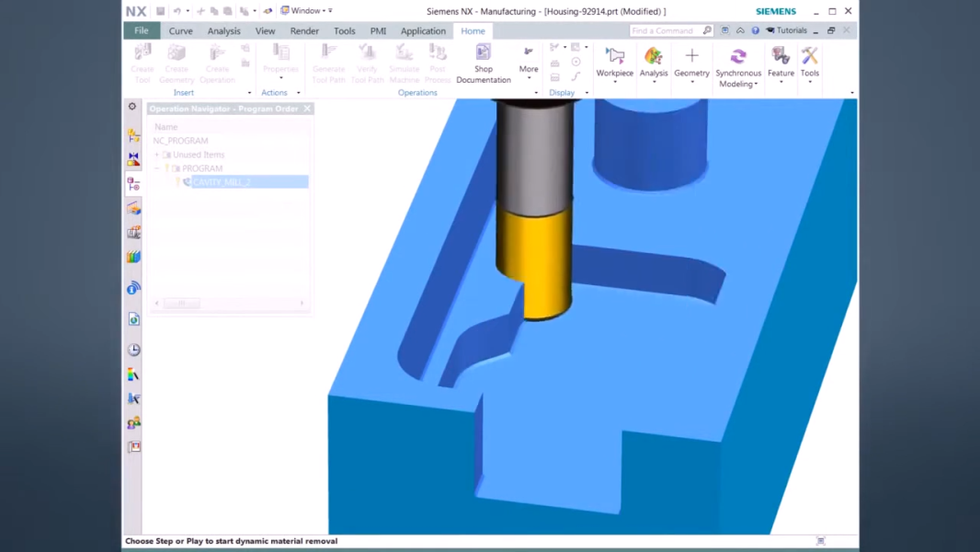Switch to the Application ribbon tab

click(x=423, y=30)
